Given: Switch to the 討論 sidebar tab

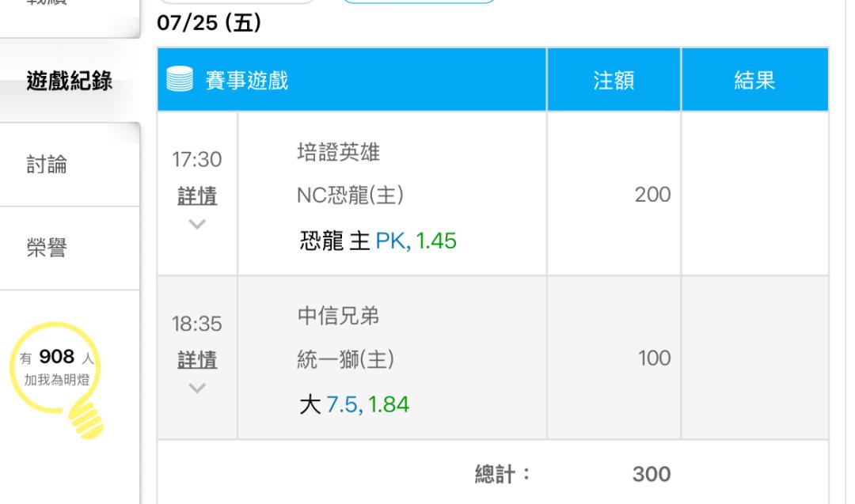Looking at the screenshot, I should pyautogui.click(x=70, y=165).
